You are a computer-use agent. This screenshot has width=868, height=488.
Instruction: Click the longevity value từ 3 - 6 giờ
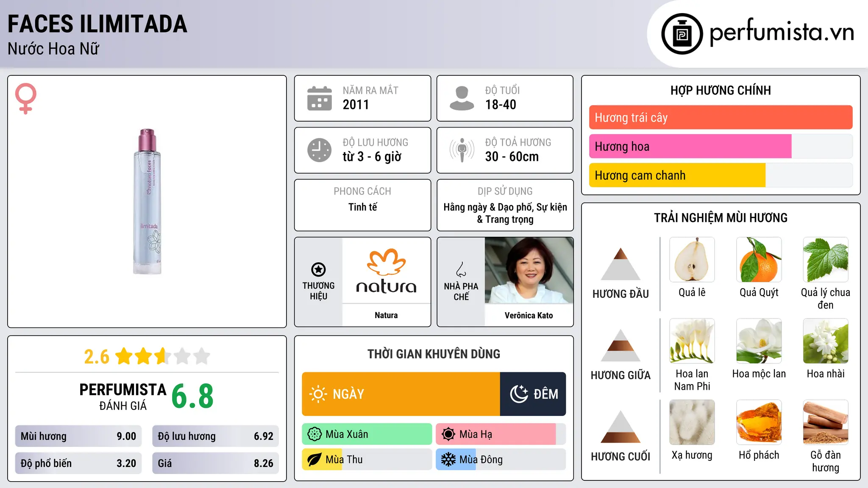(x=372, y=157)
